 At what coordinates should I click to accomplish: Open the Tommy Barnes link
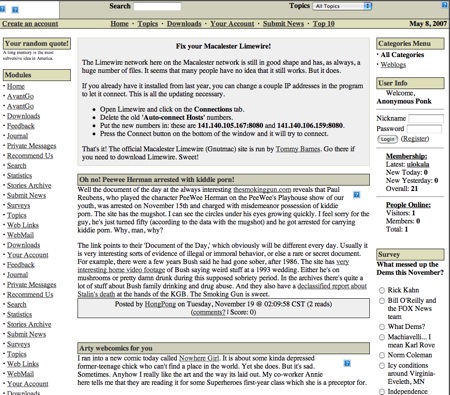click(x=298, y=149)
